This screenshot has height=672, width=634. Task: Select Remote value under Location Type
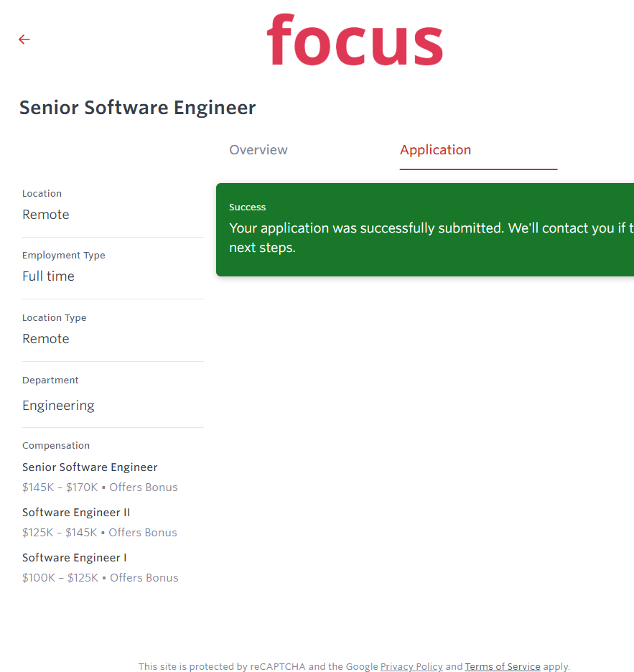click(x=46, y=339)
